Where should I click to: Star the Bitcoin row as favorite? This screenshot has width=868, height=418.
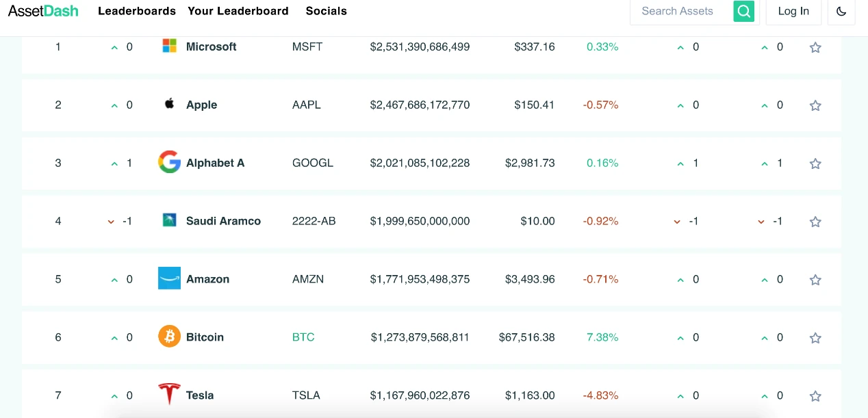click(815, 338)
